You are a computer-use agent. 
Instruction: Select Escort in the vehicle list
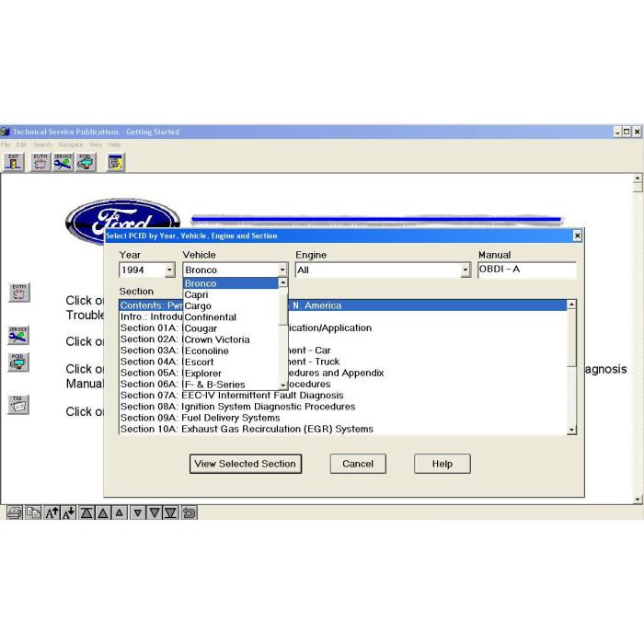pyautogui.click(x=231, y=362)
